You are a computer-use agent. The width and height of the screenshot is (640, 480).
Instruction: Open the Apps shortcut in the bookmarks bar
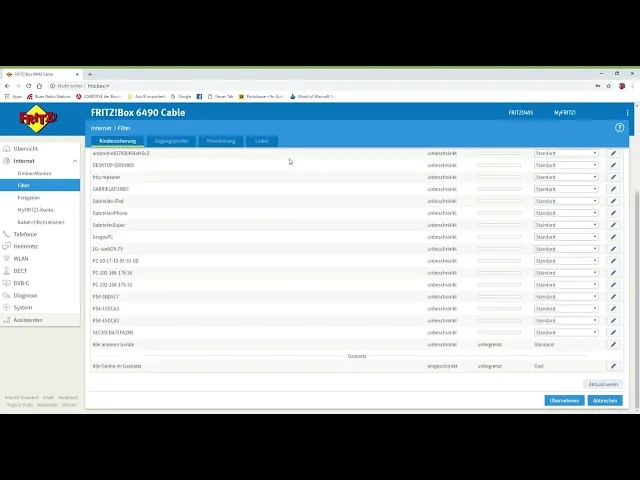(x=13, y=97)
